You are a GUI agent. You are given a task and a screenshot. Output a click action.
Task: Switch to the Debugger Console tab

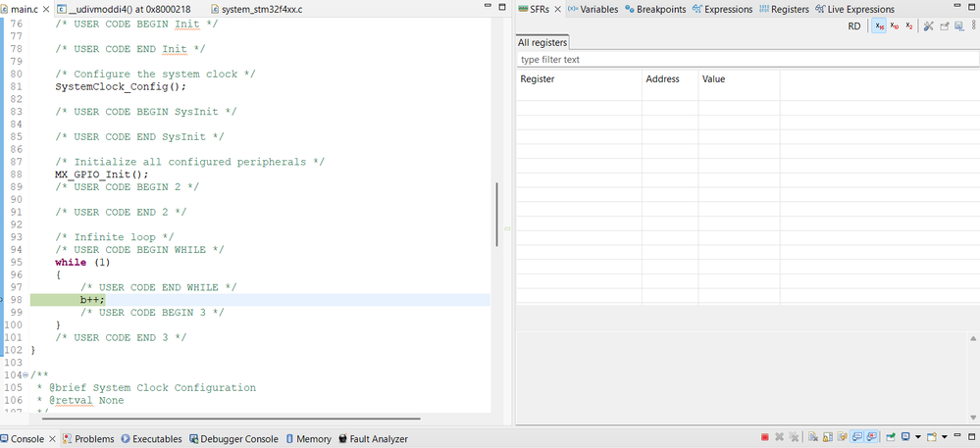point(233,439)
